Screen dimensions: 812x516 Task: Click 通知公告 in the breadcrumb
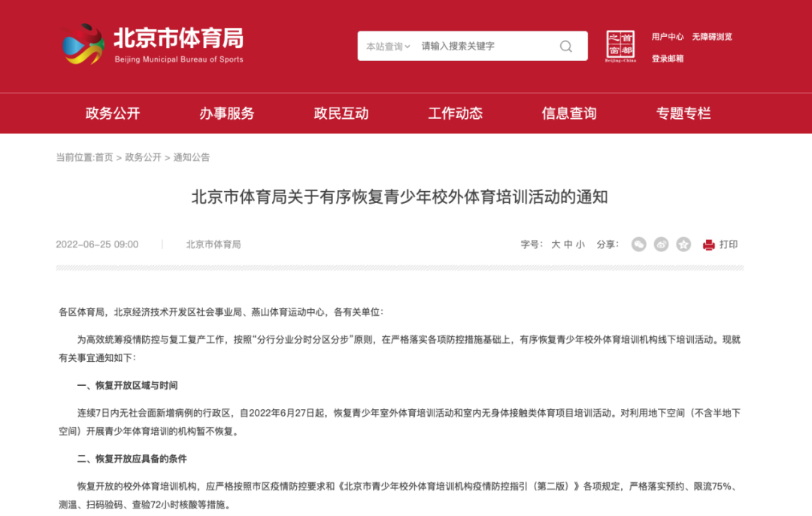point(192,157)
